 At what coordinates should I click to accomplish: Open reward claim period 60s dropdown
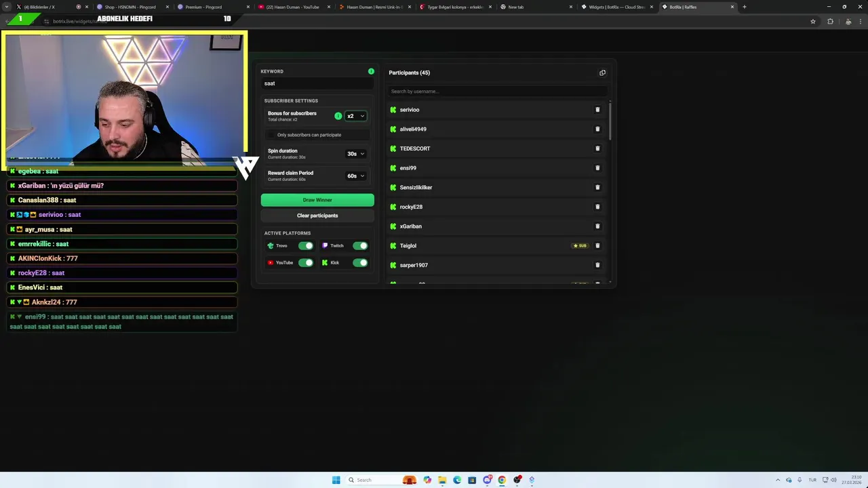(x=355, y=176)
